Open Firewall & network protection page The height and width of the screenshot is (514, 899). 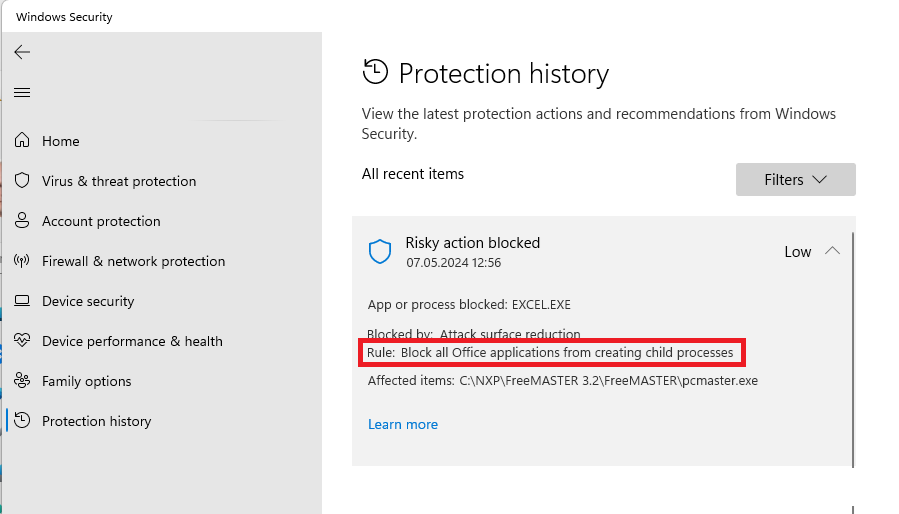pos(133,261)
